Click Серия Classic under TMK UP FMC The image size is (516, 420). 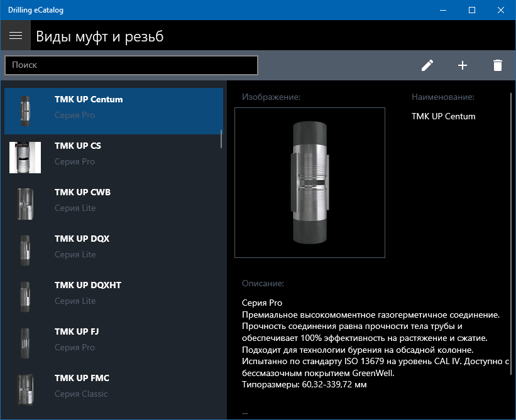[x=81, y=394]
